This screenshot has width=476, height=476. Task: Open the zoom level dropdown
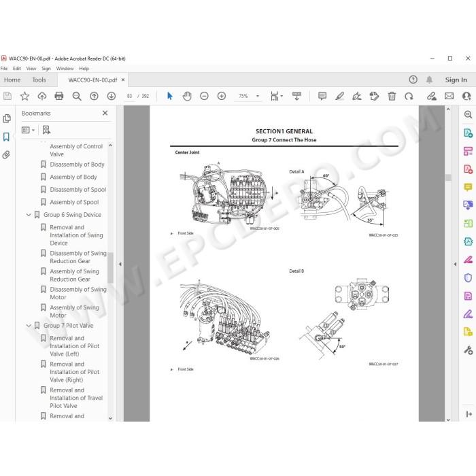click(258, 97)
